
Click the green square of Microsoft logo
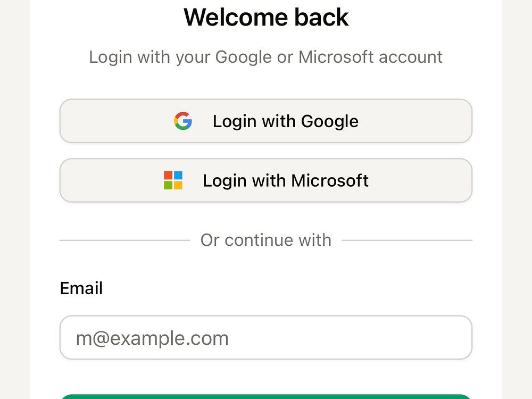click(168, 185)
